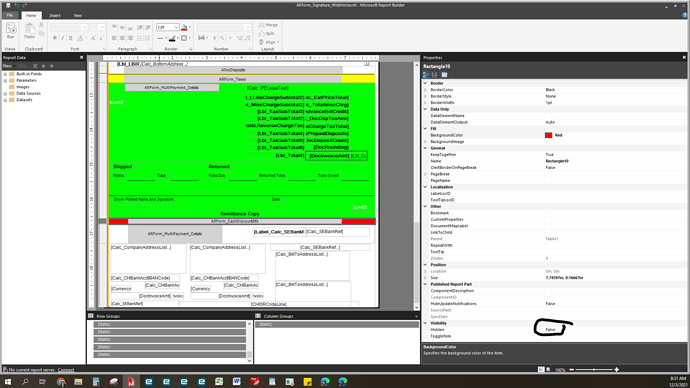Switch to the Insert ribbon tab
Viewport: 690px width, 388px height.
55,15
